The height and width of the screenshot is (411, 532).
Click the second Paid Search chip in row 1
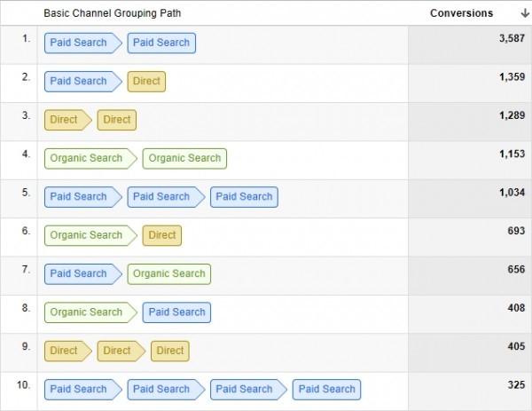tap(161, 43)
